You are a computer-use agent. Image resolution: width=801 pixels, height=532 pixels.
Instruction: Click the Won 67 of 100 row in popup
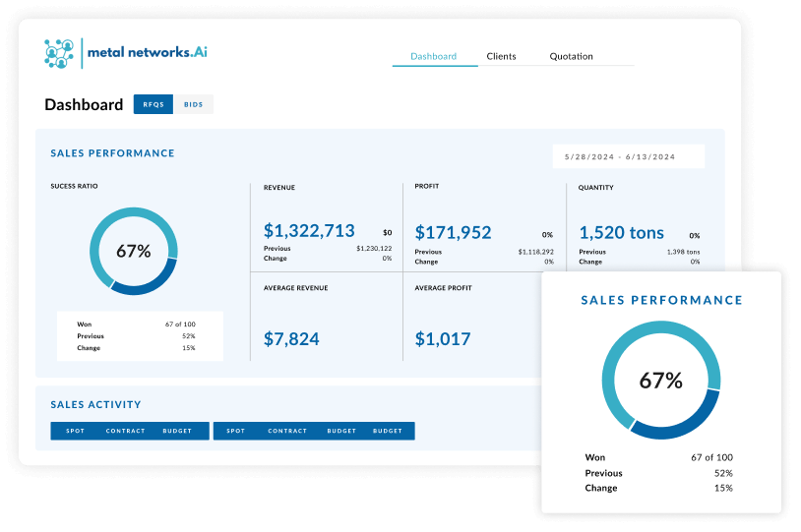(659, 457)
